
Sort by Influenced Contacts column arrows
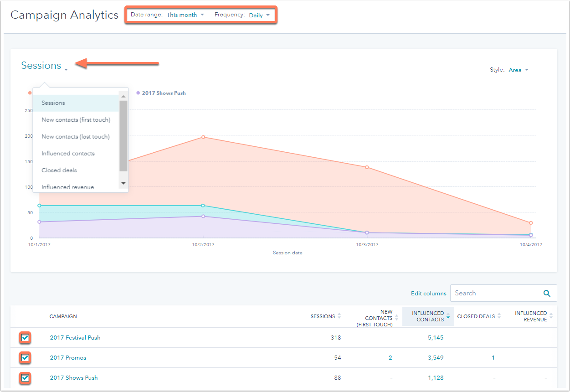pos(448,316)
